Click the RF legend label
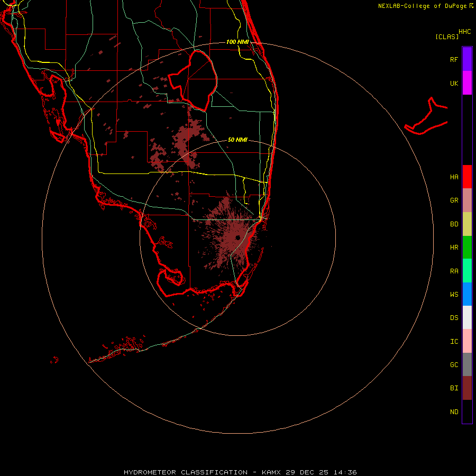 pyautogui.click(x=454, y=59)
